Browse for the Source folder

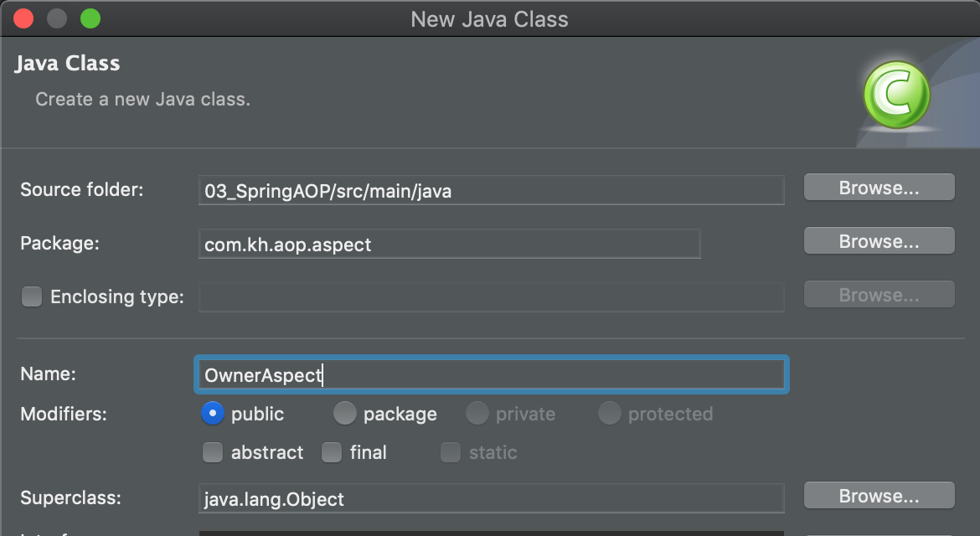(879, 188)
